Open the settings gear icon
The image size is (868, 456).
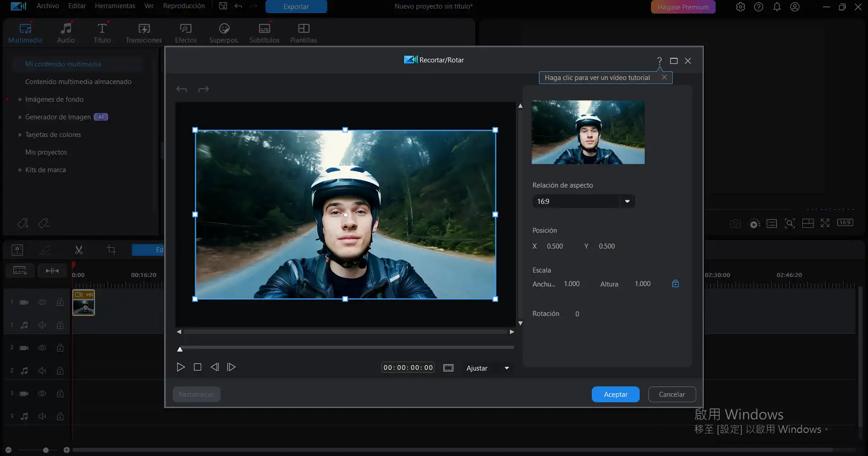[740, 7]
